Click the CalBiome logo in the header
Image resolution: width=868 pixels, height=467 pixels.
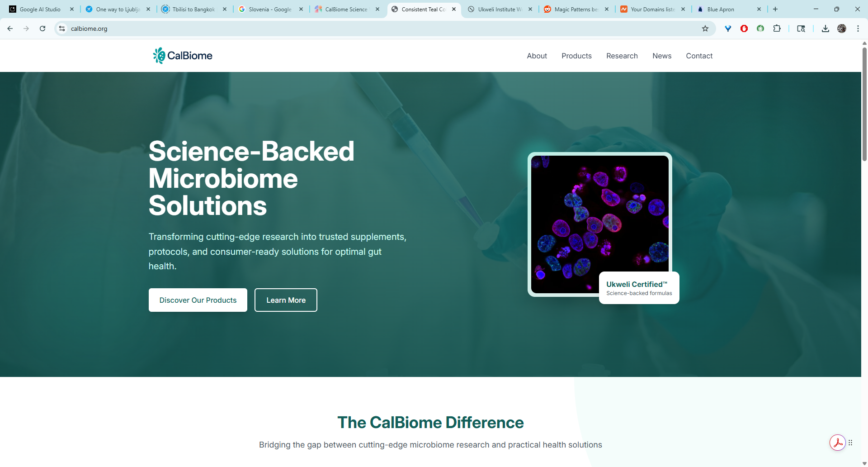click(x=183, y=56)
